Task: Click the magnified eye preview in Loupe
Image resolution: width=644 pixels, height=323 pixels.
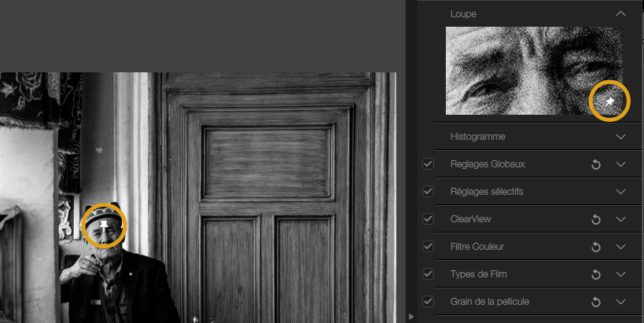Action: click(534, 71)
